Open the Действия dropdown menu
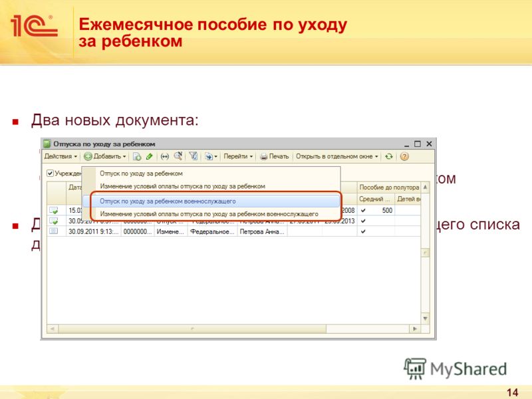The height and width of the screenshot is (399, 532). pyautogui.click(x=61, y=156)
